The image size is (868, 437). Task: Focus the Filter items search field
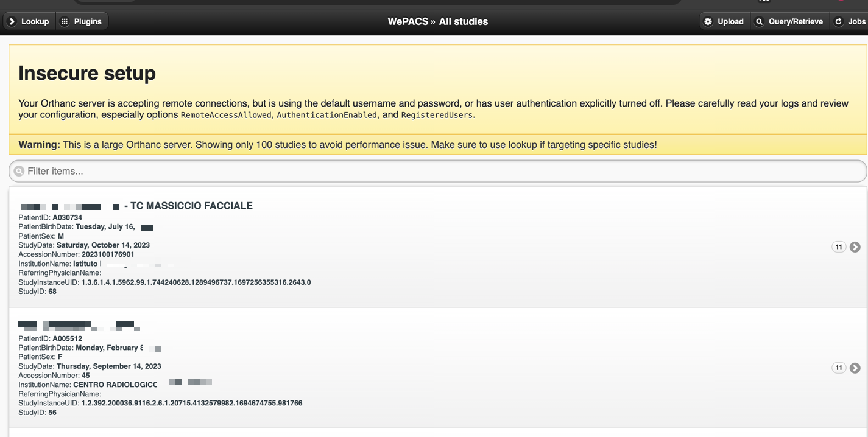(437, 171)
